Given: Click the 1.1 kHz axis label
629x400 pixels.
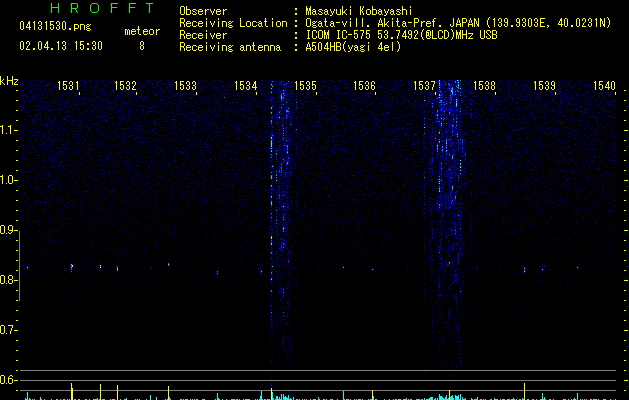Looking at the screenshot, I should point(9,130).
